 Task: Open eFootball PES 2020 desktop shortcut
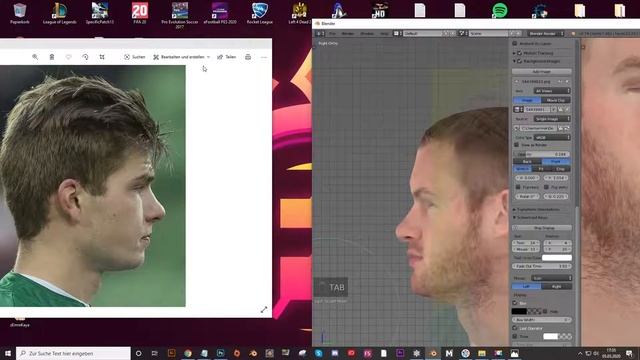pyautogui.click(x=220, y=13)
